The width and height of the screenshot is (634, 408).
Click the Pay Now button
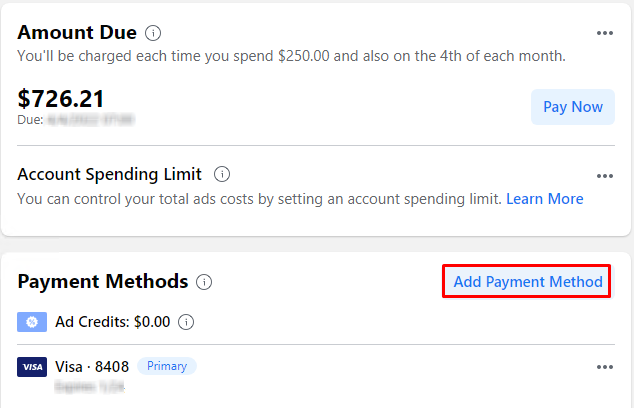(573, 107)
